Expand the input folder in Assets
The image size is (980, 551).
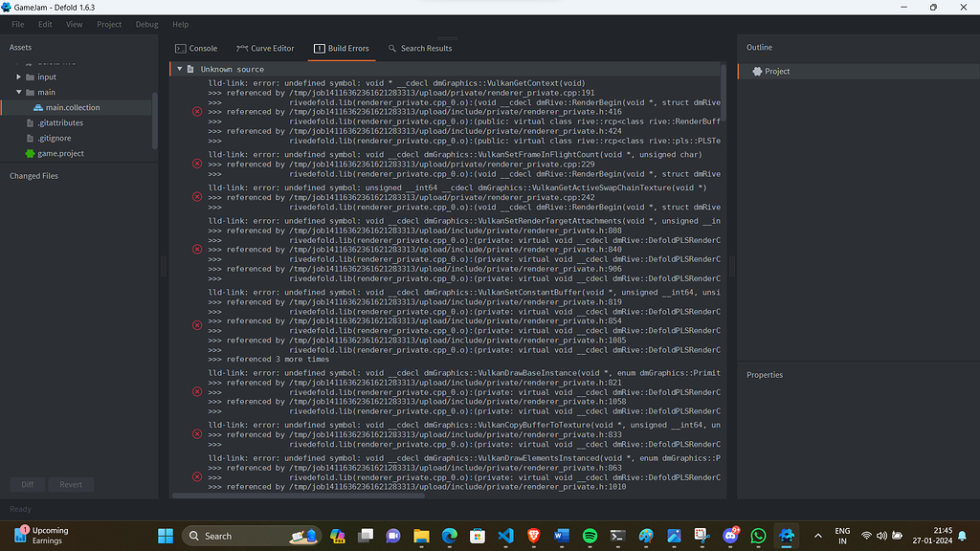[20, 77]
